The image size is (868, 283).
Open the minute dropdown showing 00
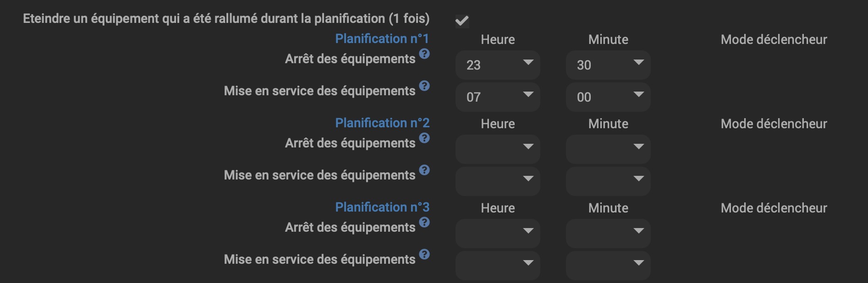[x=608, y=97]
